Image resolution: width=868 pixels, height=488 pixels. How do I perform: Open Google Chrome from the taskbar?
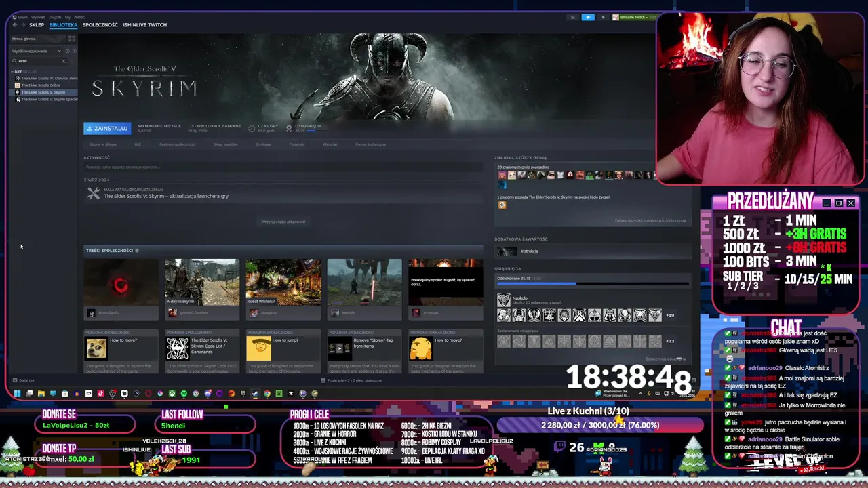(x=267, y=394)
